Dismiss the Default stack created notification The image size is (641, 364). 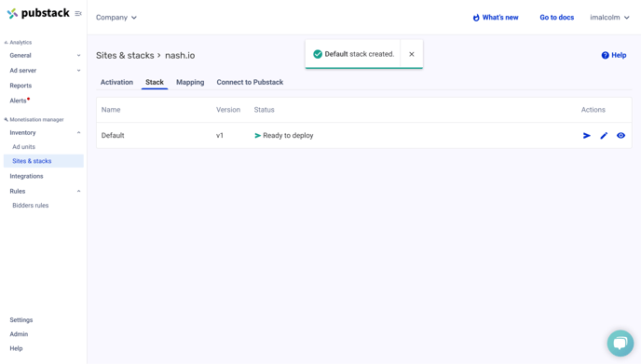(412, 54)
